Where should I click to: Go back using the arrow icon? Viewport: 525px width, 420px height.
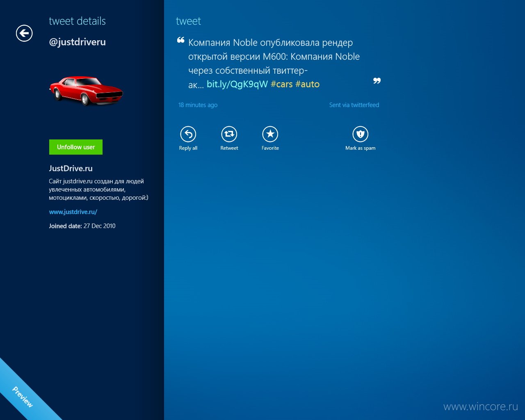click(x=24, y=33)
